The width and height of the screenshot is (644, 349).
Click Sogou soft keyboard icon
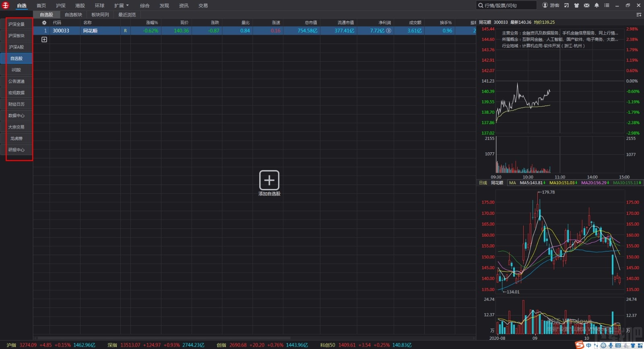(x=618, y=345)
